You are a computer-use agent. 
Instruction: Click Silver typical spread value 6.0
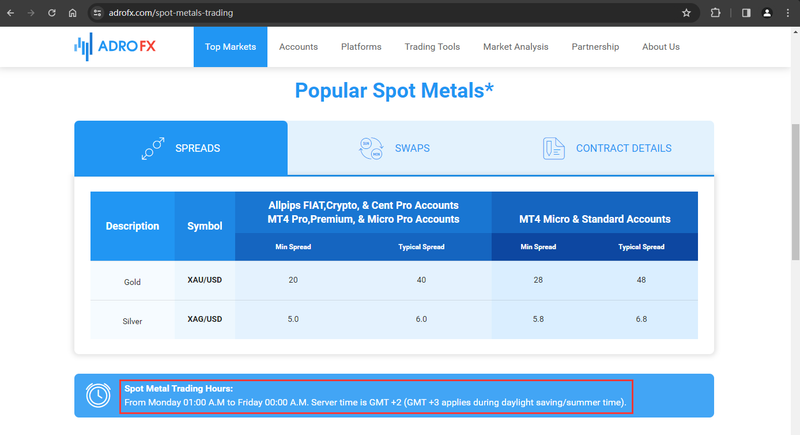[421, 319]
